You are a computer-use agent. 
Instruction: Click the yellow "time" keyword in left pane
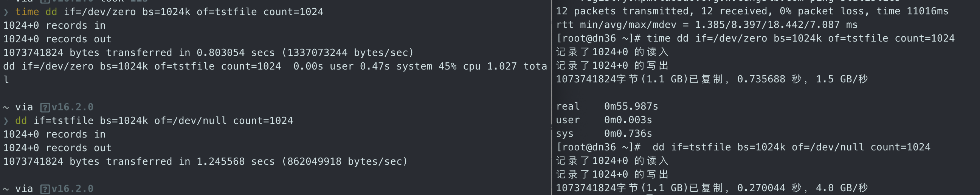pos(27,12)
